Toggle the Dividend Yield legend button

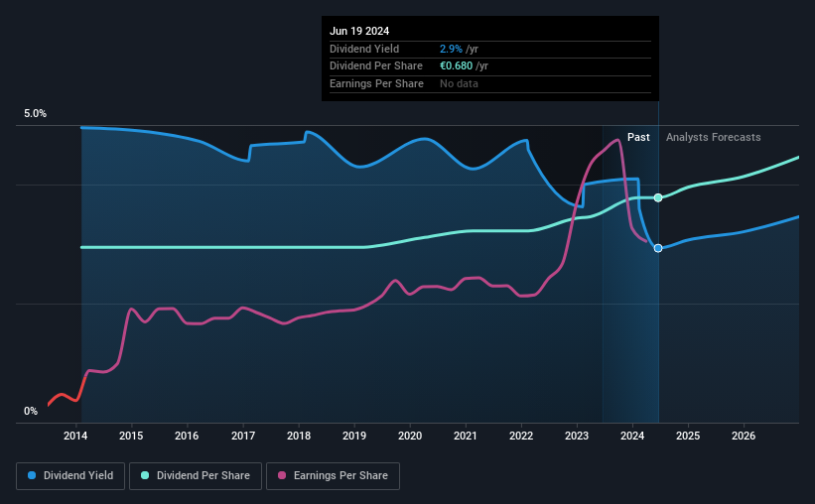click(70, 476)
